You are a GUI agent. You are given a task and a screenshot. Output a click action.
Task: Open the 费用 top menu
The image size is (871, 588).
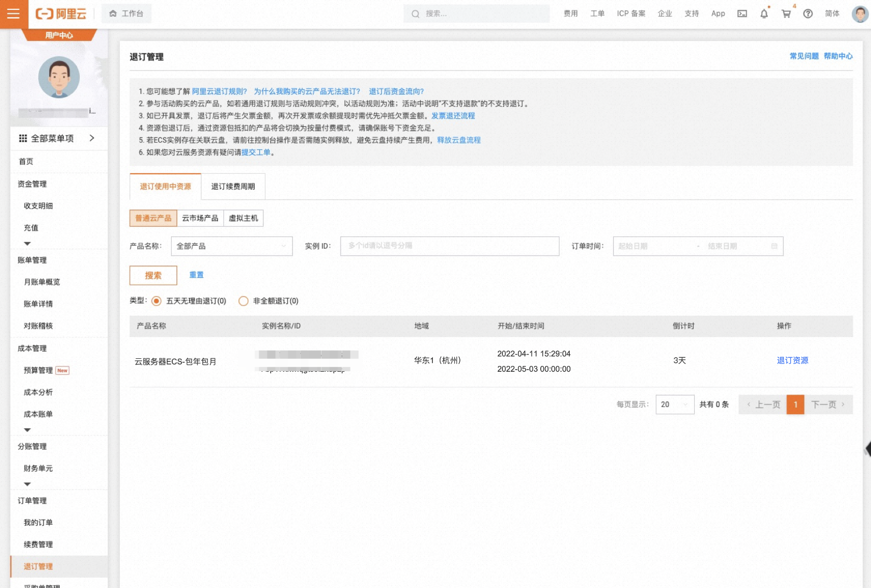571,14
